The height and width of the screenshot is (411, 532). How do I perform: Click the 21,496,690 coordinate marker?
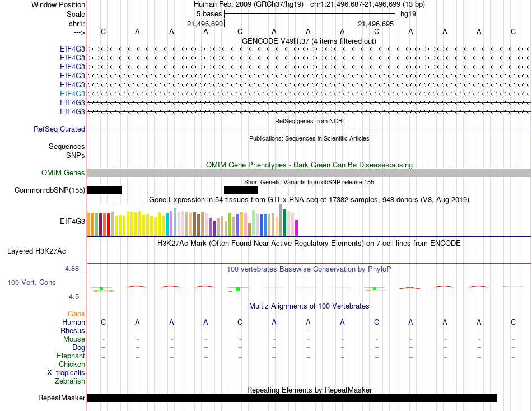[x=205, y=24]
